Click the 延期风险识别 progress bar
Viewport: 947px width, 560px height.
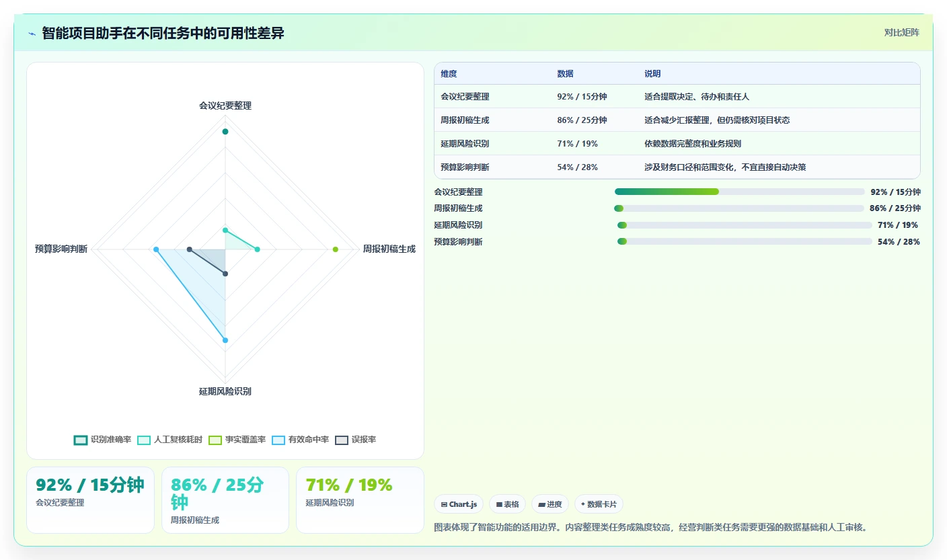[x=745, y=225]
